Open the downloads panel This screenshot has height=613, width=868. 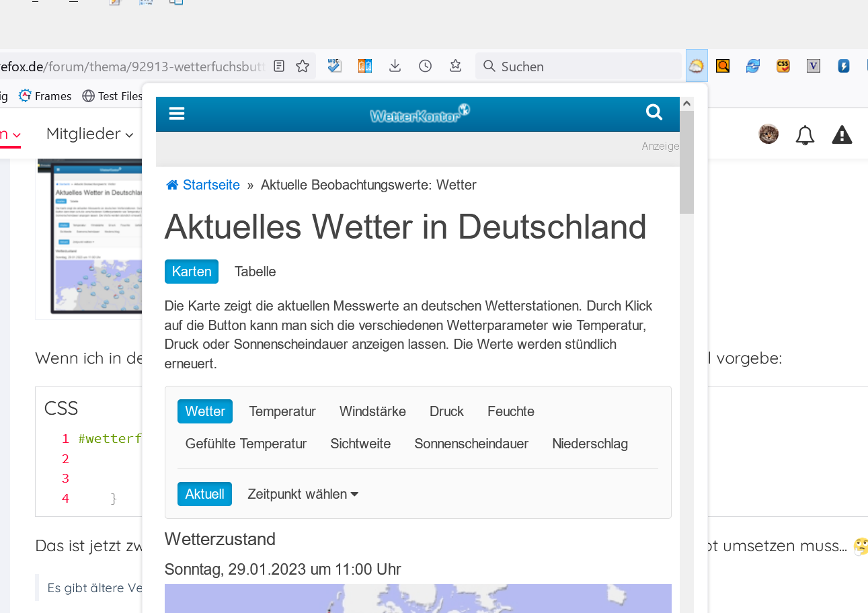[395, 66]
